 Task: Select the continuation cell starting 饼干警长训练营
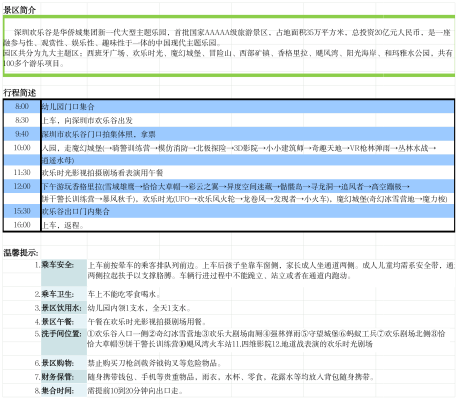248,199
